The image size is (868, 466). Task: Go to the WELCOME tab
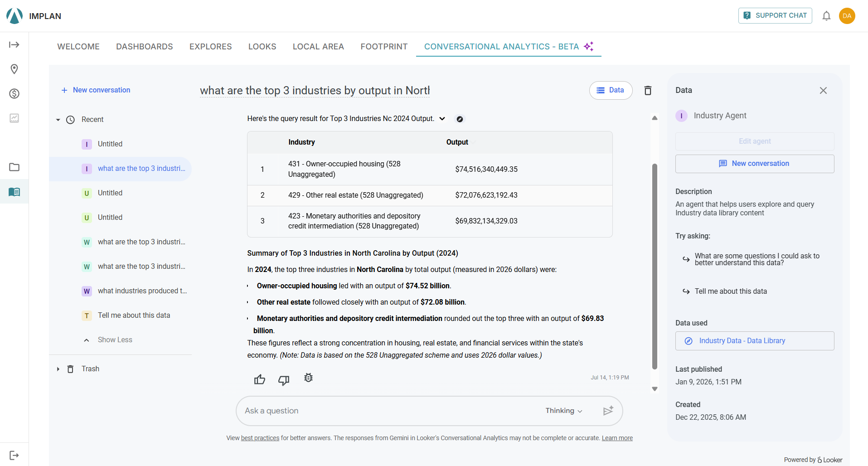pos(78,46)
